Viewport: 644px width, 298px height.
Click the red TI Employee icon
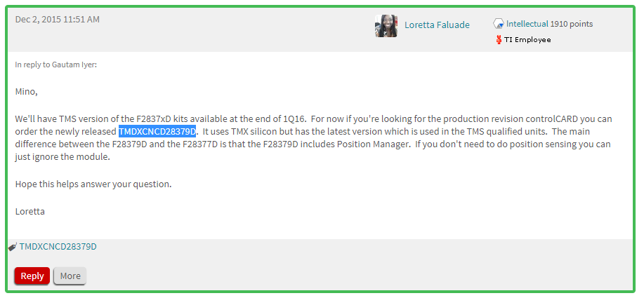pos(499,40)
